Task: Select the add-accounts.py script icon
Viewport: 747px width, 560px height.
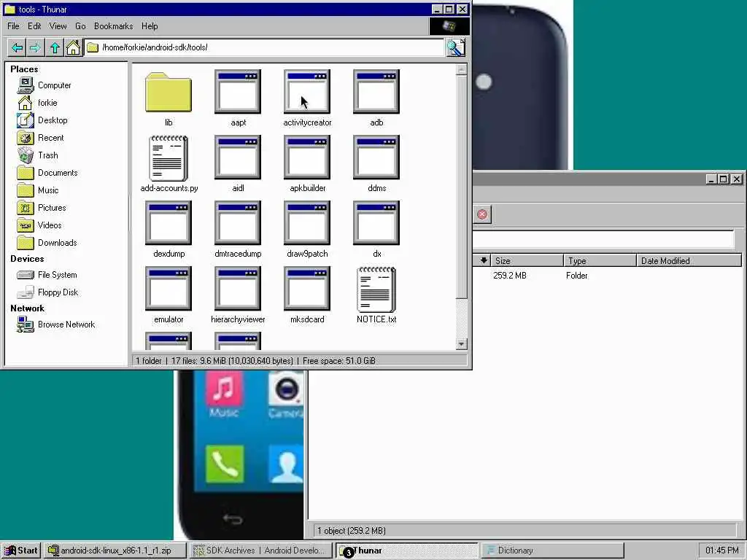Action: 169,158
